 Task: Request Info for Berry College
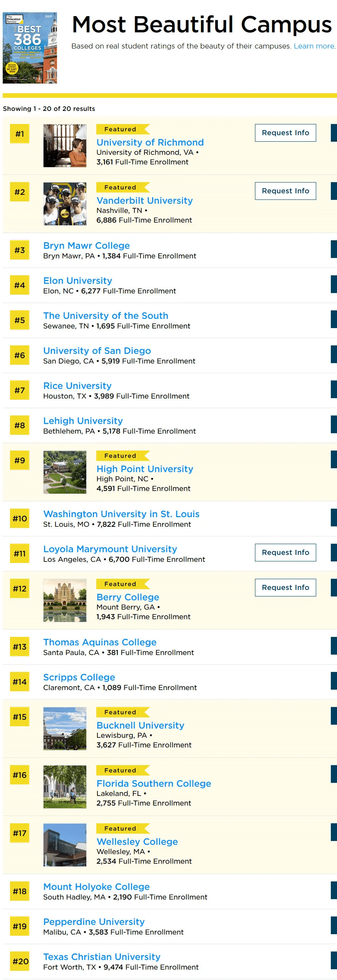[x=285, y=588]
